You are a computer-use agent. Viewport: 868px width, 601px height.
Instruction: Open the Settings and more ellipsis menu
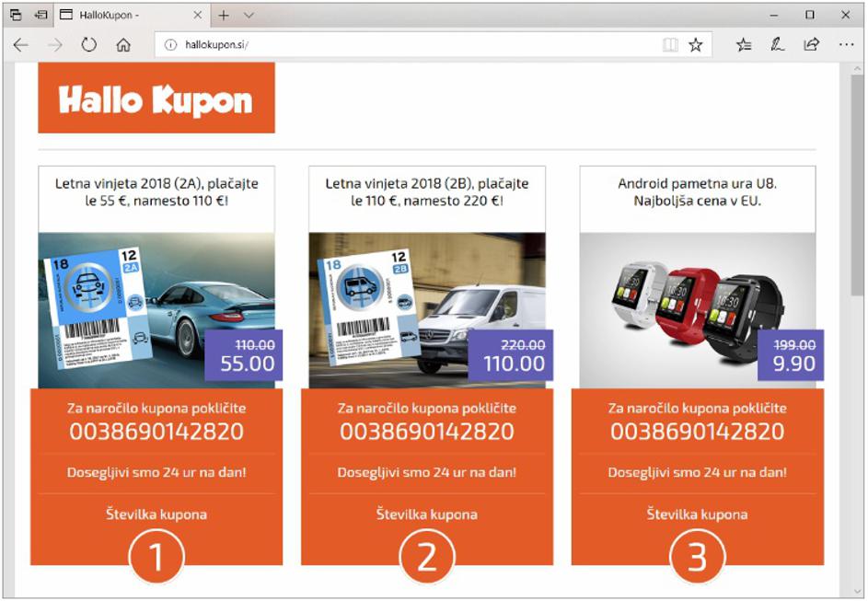point(846,44)
